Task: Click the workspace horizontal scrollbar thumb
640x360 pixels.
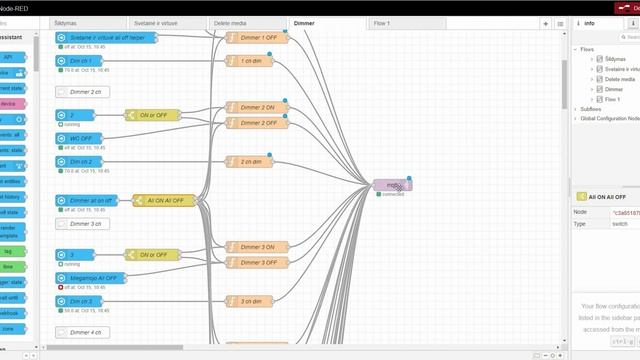Action: [115, 347]
